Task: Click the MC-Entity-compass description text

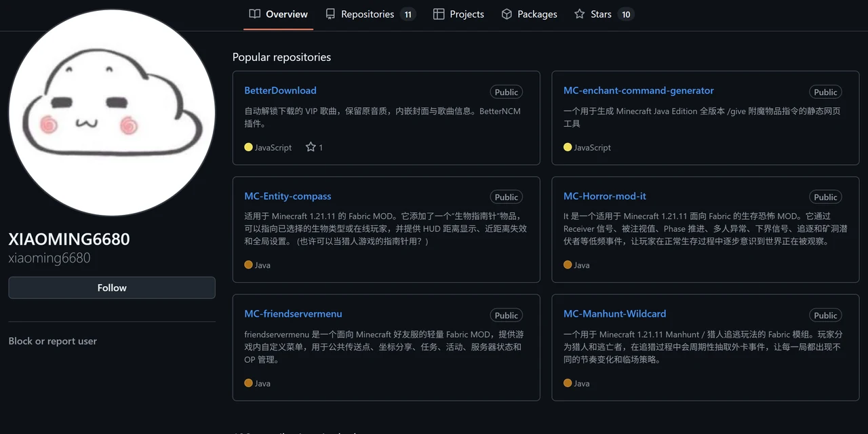Action: [x=385, y=229]
